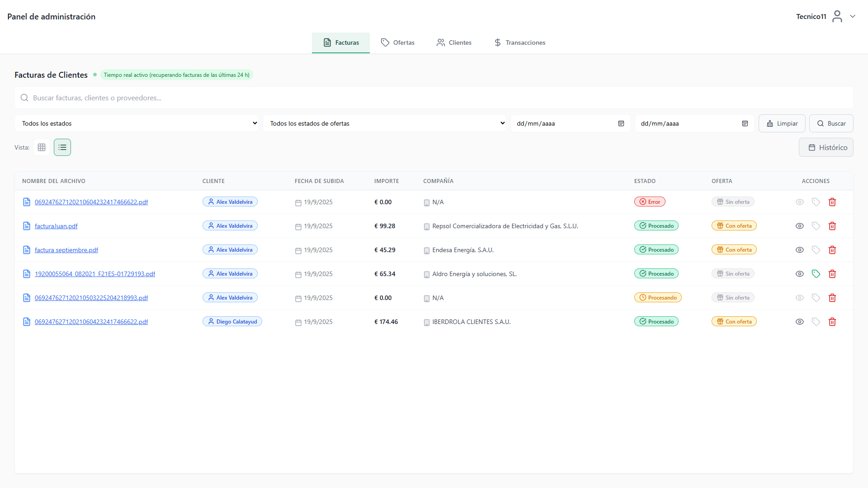The image size is (868, 488).
Task: Click Procesado badge in Endesa row
Action: click(x=656, y=250)
